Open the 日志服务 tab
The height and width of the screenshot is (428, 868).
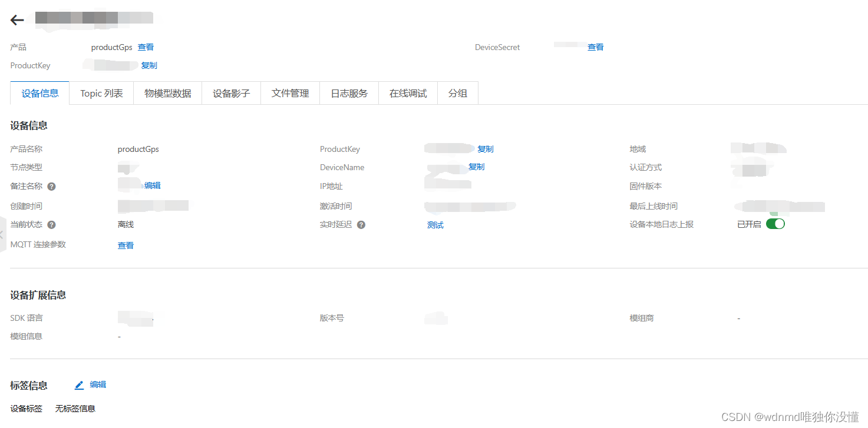tap(349, 92)
